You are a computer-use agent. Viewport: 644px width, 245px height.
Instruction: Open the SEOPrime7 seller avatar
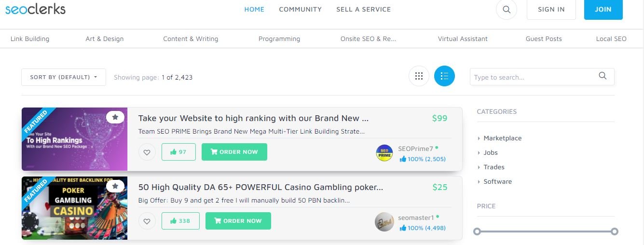coord(384,153)
